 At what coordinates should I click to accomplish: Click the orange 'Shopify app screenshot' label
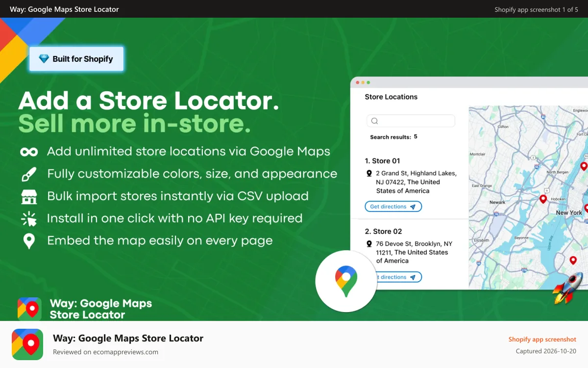tap(542, 339)
